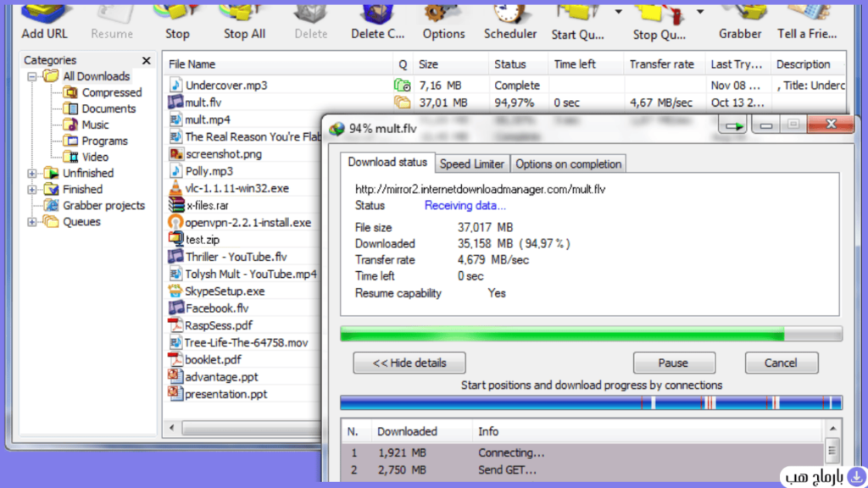
Task: Click the file list scroll-left arrow
Action: click(172, 428)
